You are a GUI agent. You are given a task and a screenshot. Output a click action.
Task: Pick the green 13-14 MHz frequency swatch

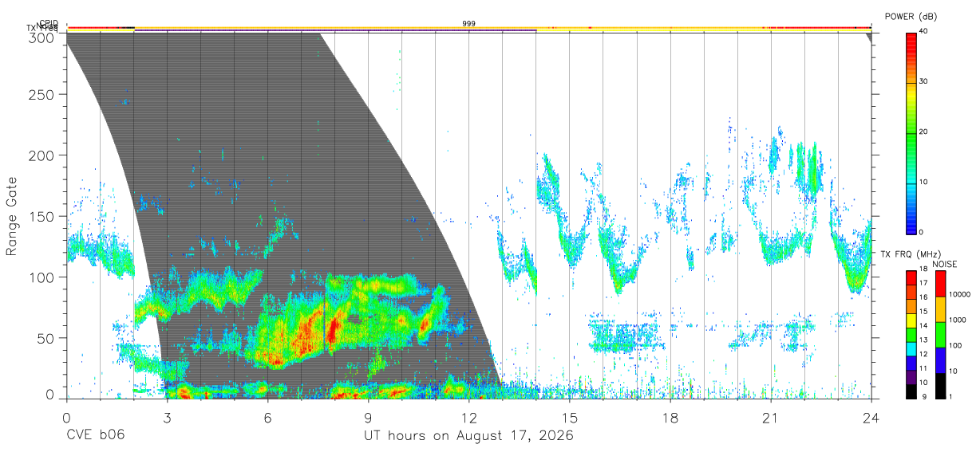(912, 334)
